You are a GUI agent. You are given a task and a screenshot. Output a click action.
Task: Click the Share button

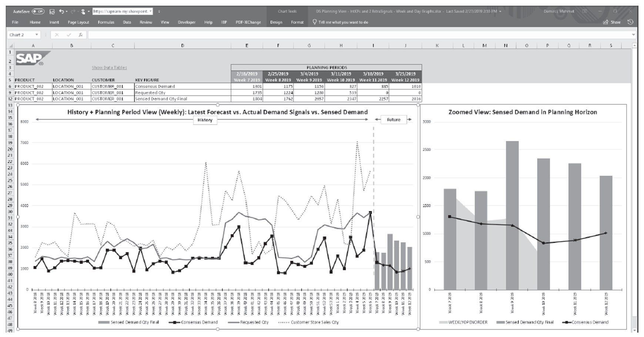(x=612, y=22)
